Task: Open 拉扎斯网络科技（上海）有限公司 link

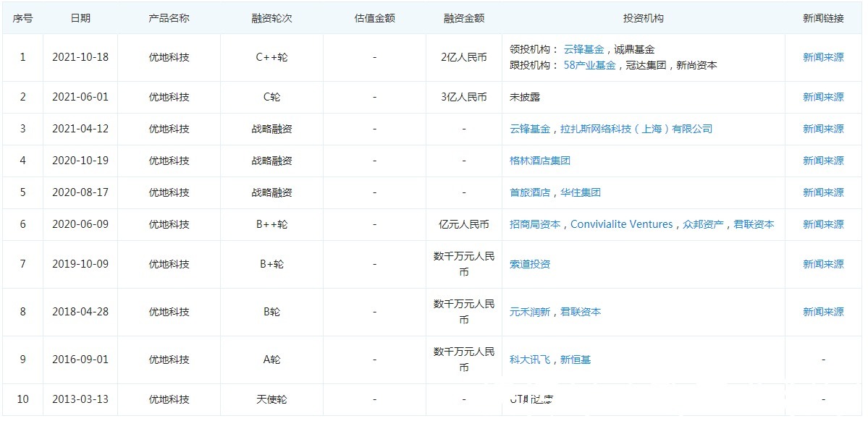Action: point(636,129)
